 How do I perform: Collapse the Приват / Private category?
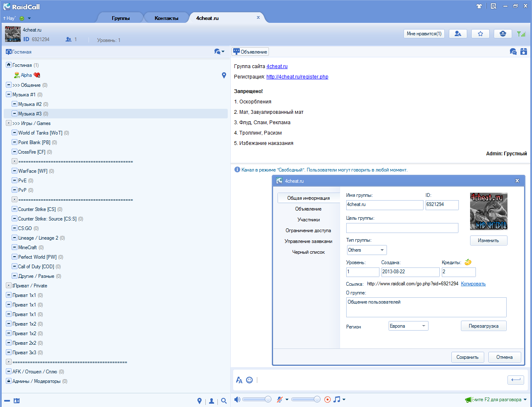click(x=9, y=285)
